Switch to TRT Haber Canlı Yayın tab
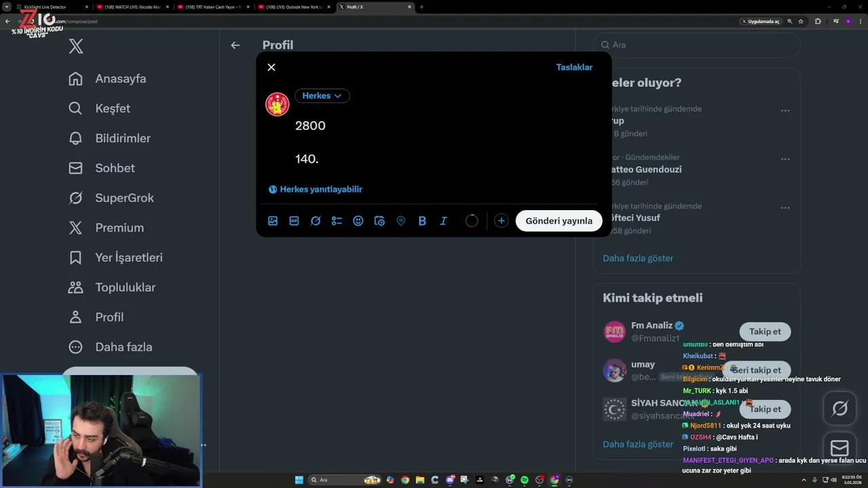 (x=214, y=7)
